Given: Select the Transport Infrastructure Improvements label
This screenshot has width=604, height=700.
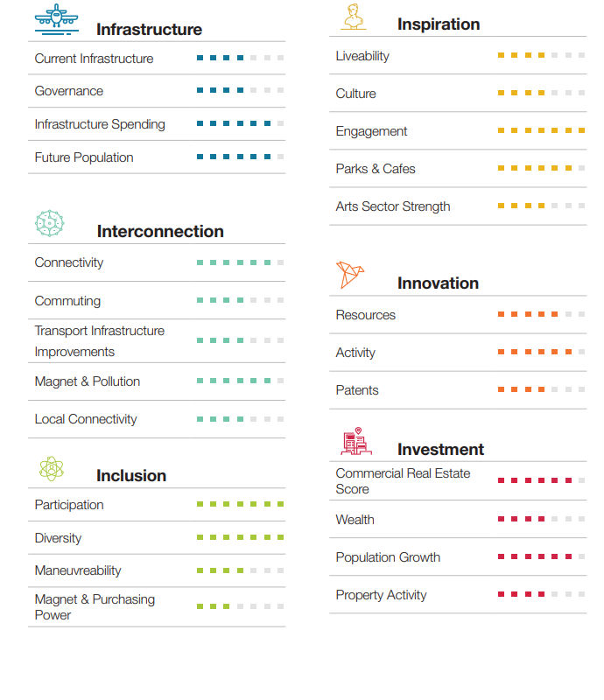Looking at the screenshot, I should click(x=100, y=341).
